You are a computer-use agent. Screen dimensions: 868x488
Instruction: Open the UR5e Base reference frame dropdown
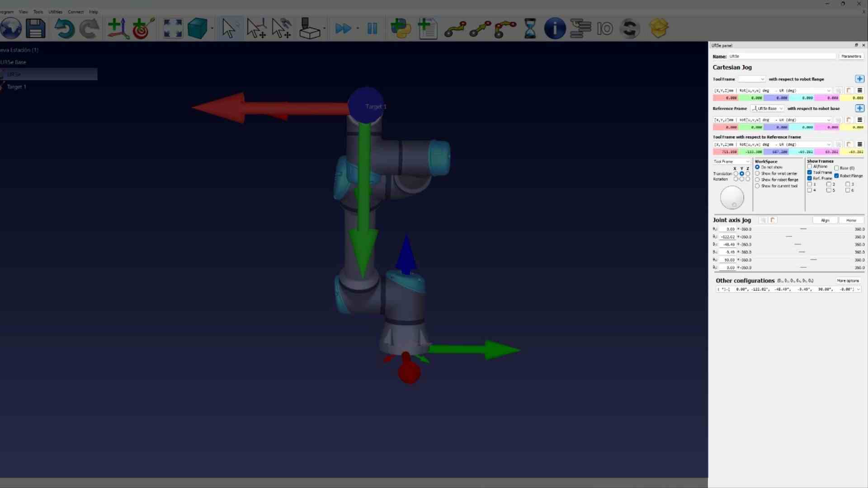(767, 108)
